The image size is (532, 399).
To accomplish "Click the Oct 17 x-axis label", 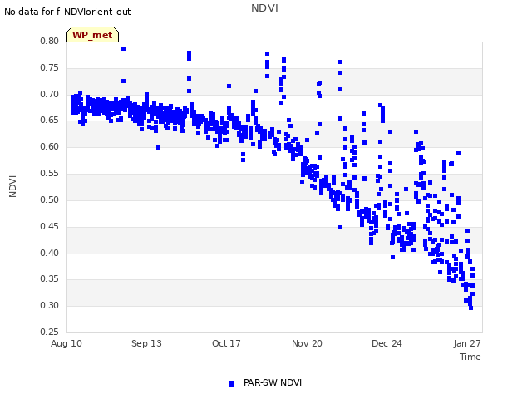I will pos(226,343).
